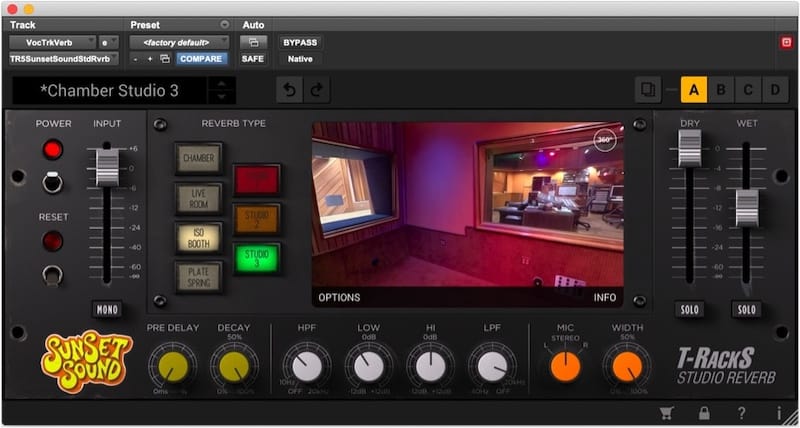Solo the WET signal
The height and width of the screenshot is (428, 800).
[x=746, y=309]
